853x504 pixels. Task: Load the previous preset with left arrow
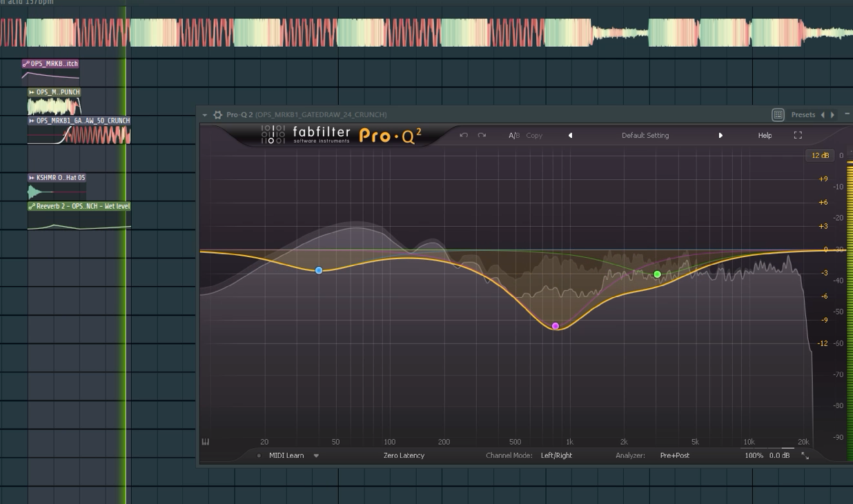[x=570, y=135]
